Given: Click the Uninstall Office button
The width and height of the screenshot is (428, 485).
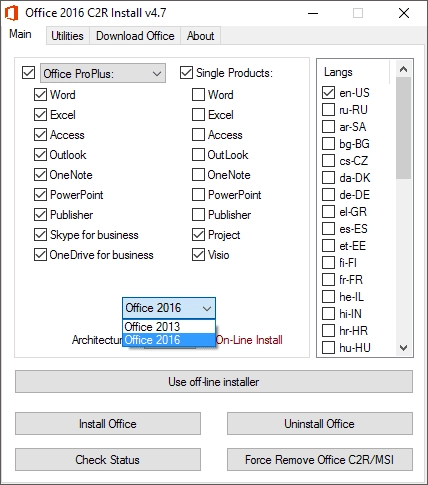Looking at the screenshot, I should click(320, 424).
